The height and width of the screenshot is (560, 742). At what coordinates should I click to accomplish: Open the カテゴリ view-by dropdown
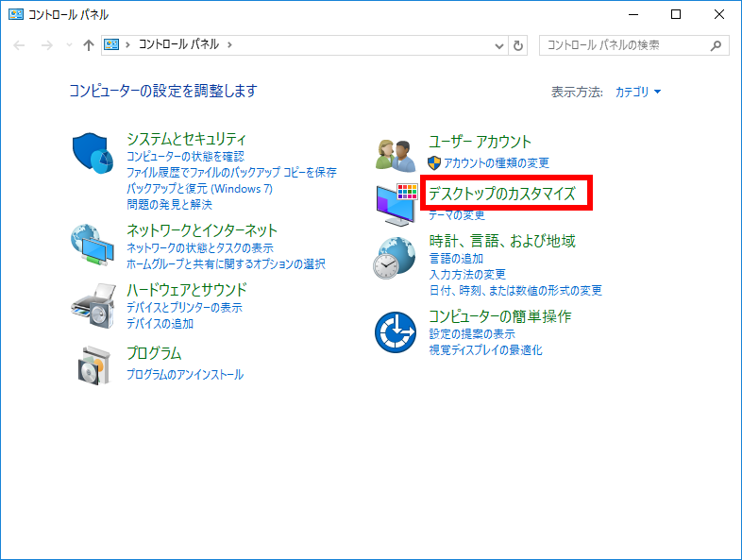pos(638,92)
